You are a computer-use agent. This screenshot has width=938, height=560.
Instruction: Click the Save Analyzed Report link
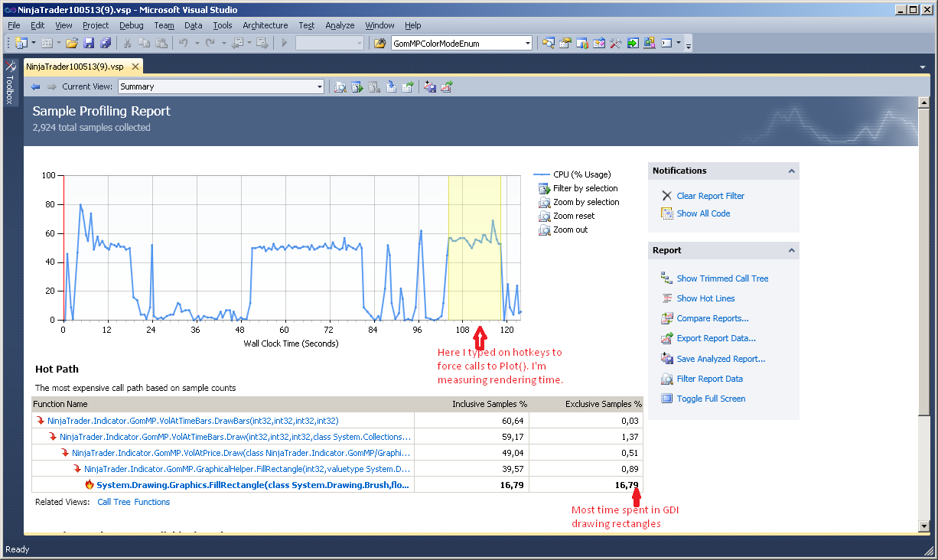click(721, 359)
